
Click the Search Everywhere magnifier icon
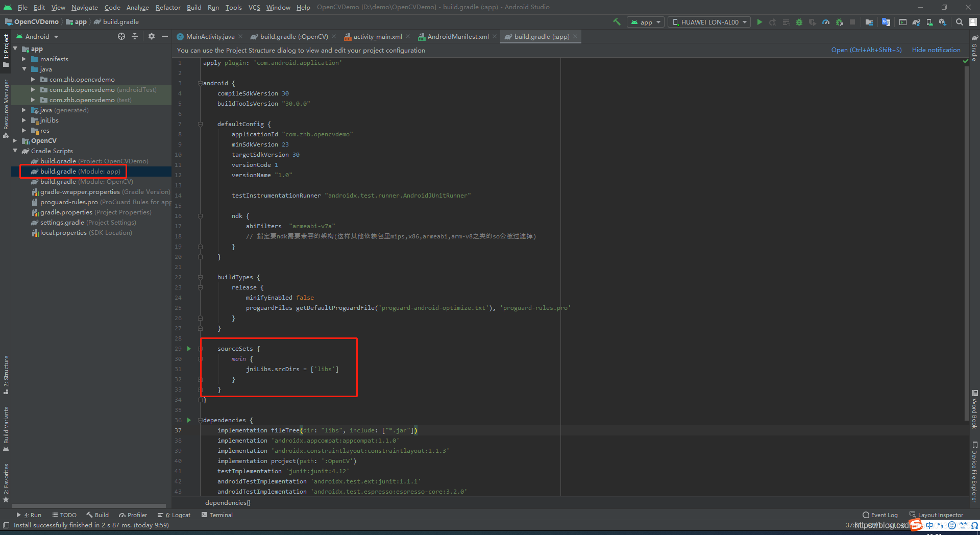coord(960,22)
